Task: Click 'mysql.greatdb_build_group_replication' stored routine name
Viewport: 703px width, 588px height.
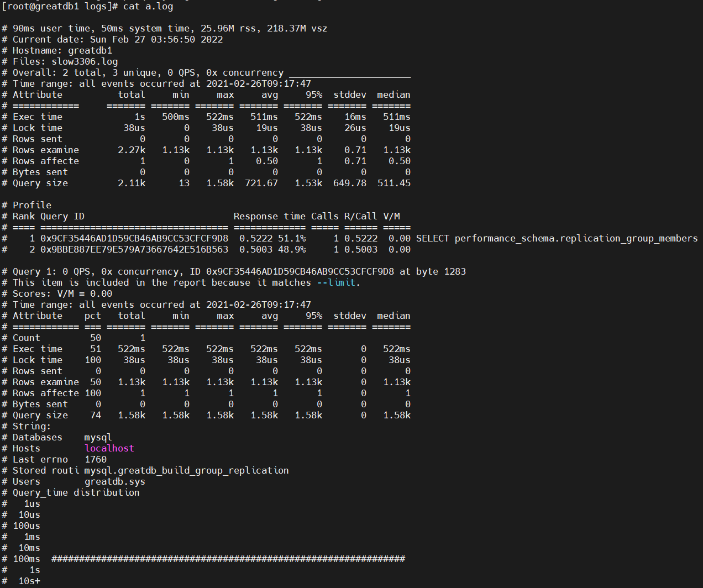Action: coord(187,470)
